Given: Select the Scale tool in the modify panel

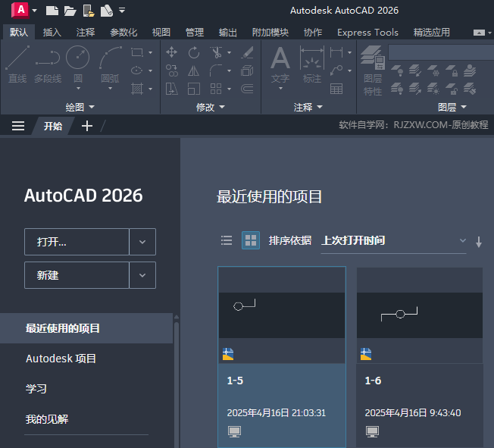Looking at the screenshot, I should coord(194,89).
